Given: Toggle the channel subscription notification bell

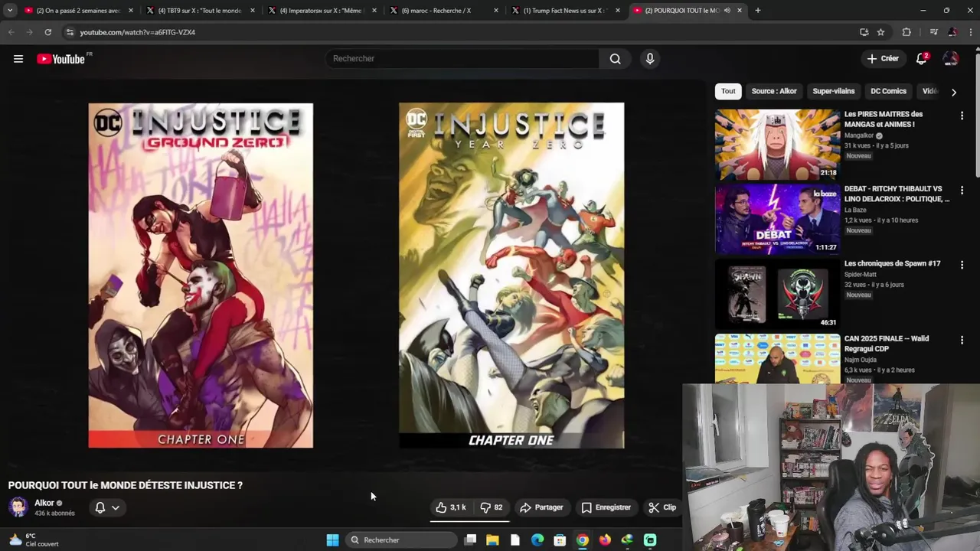Looking at the screenshot, I should click(x=100, y=507).
